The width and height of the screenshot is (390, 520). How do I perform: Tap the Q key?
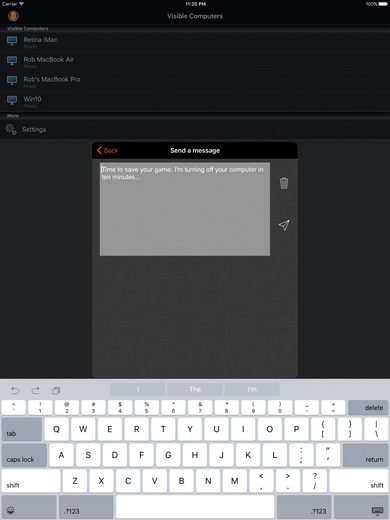point(57,429)
